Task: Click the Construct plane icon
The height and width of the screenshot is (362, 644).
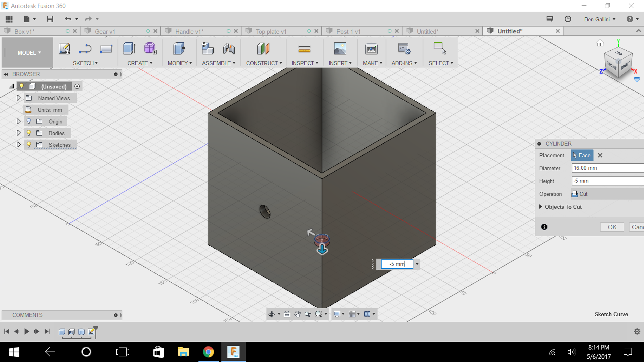Action: [x=263, y=49]
